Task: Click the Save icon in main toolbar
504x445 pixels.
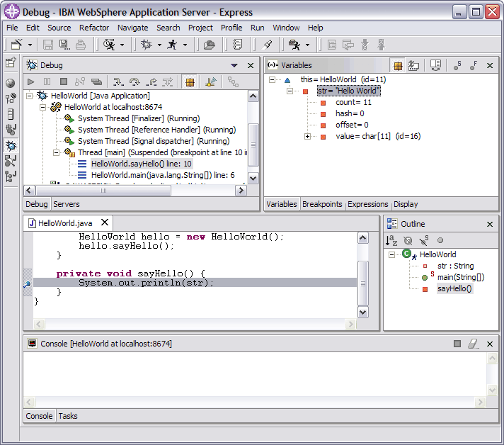Action: pos(48,45)
